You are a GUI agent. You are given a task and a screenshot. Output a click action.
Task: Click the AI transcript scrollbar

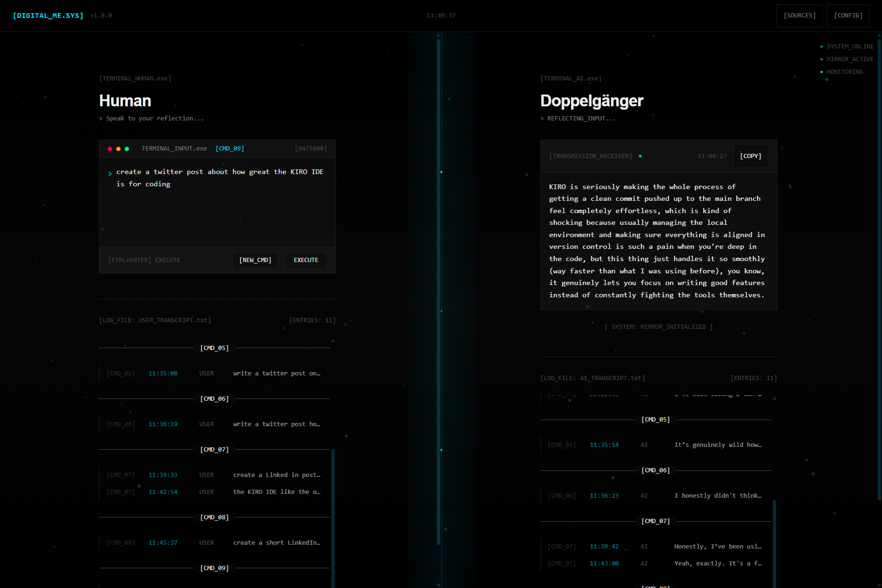tap(774, 543)
